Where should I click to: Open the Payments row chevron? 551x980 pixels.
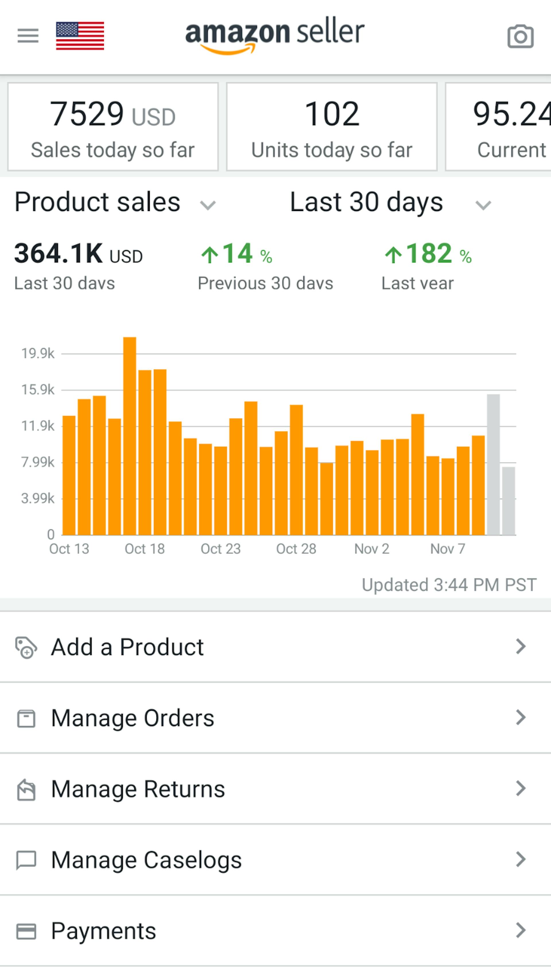521,931
